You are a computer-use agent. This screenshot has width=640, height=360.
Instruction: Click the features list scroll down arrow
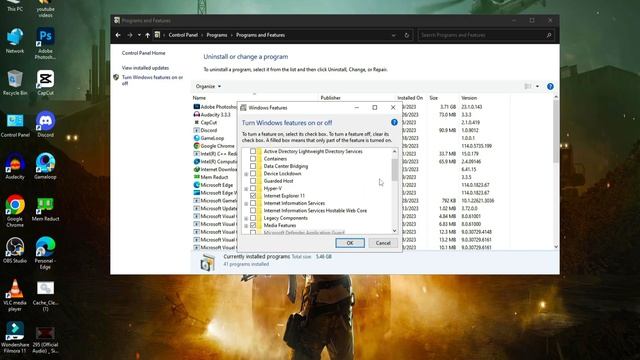tap(394, 231)
